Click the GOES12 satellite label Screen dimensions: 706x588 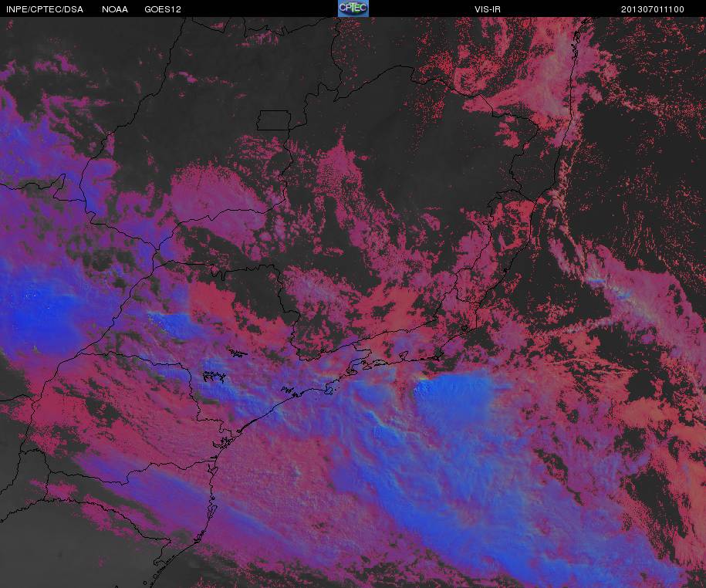tap(163, 9)
